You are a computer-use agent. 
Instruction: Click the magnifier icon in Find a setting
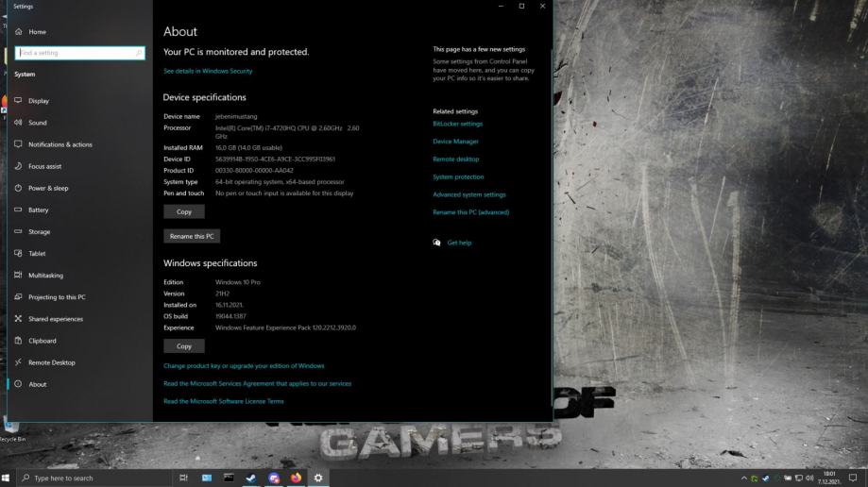point(139,53)
